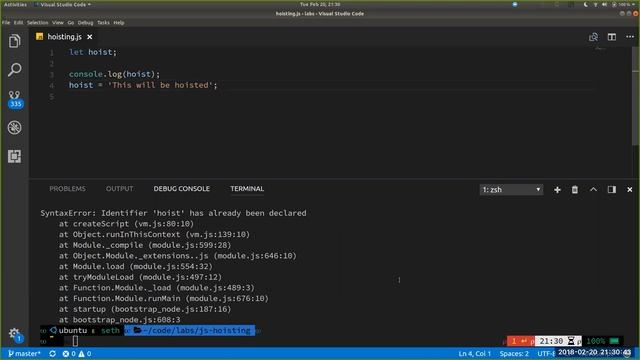Open the Visual Studio Code app menu
Image resolution: width=640 pixels, height=360 pixels.
tap(63, 4)
